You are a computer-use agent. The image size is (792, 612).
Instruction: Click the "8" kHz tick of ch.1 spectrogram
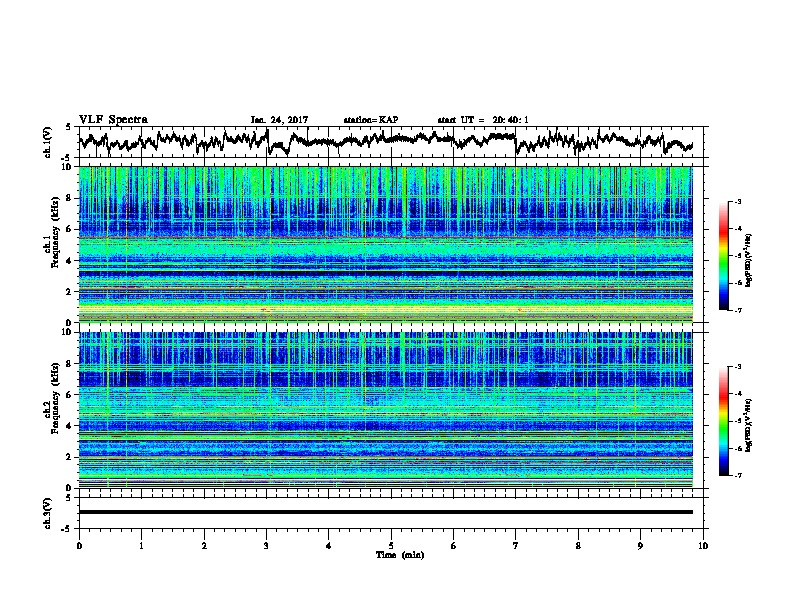tap(70, 198)
